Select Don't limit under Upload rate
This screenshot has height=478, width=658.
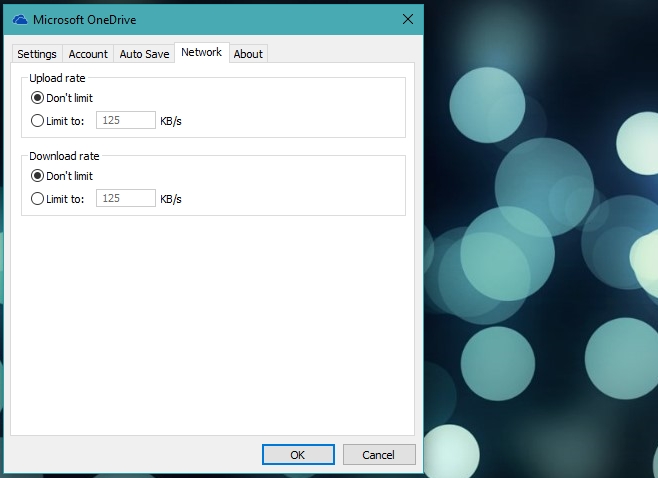click(62, 98)
